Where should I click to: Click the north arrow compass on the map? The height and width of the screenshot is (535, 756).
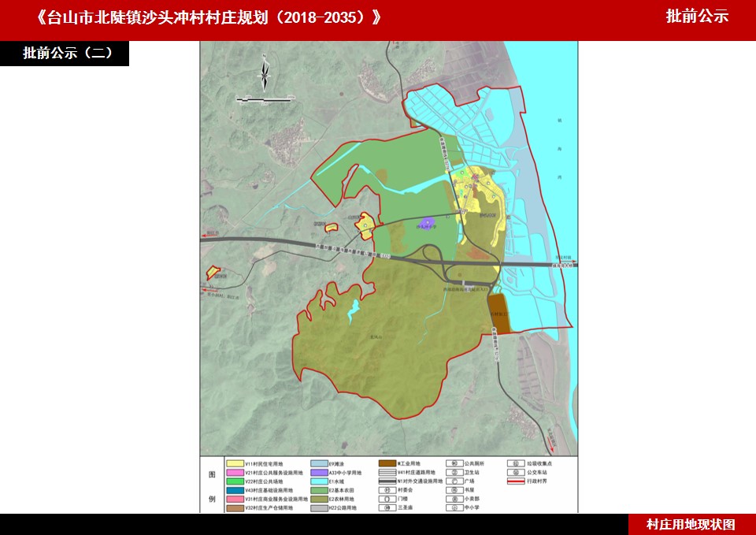point(265,72)
